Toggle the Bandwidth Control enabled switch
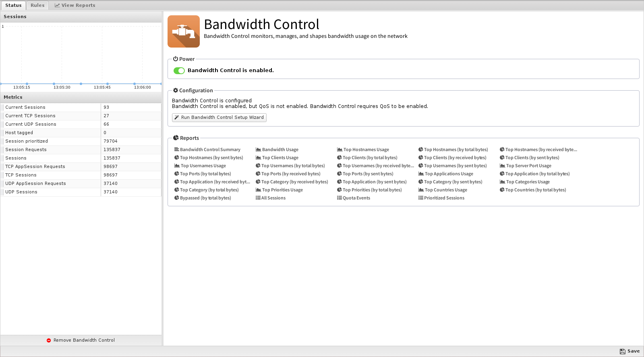Image resolution: width=644 pixels, height=357 pixels. (179, 71)
